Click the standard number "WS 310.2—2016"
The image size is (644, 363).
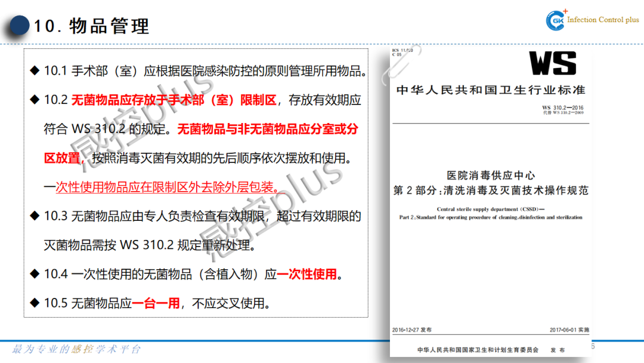[x=563, y=107]
